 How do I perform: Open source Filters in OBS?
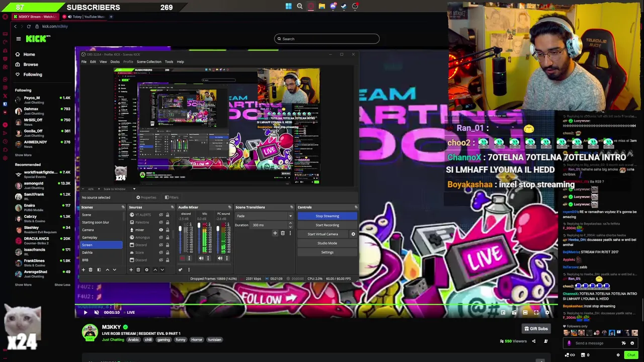172,197
